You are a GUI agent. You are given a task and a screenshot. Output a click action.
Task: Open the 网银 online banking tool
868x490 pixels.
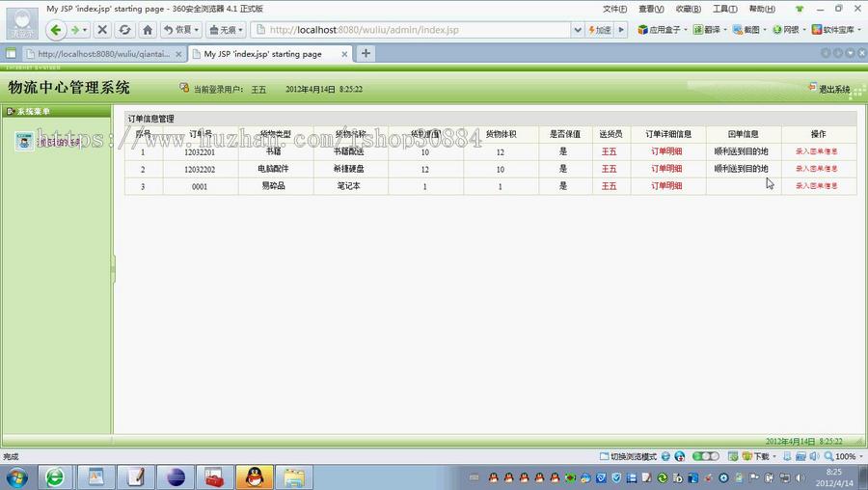coord(785,30)
